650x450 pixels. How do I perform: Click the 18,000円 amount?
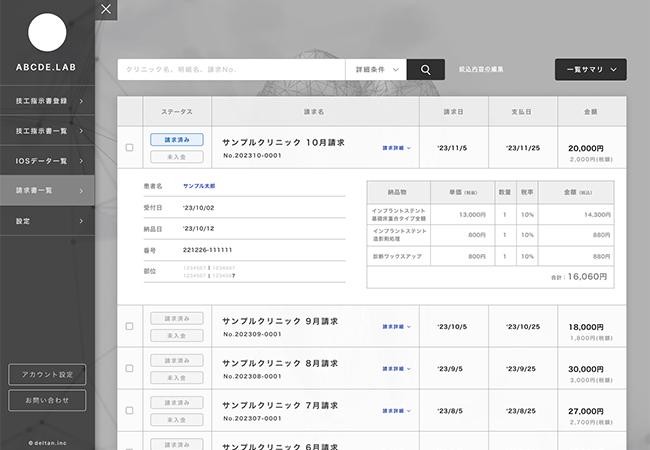pyautogui.click(x=586, y=327)
